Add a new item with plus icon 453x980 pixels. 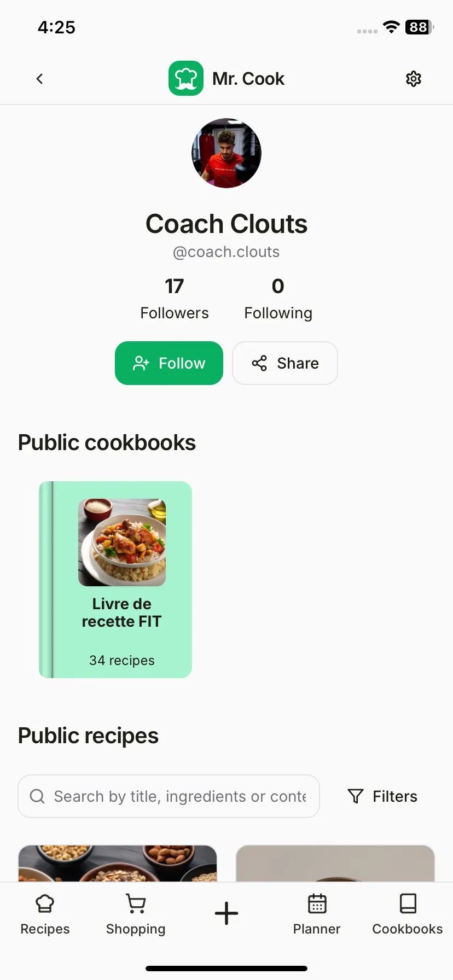pyautogui.click(x=226, y=913)
